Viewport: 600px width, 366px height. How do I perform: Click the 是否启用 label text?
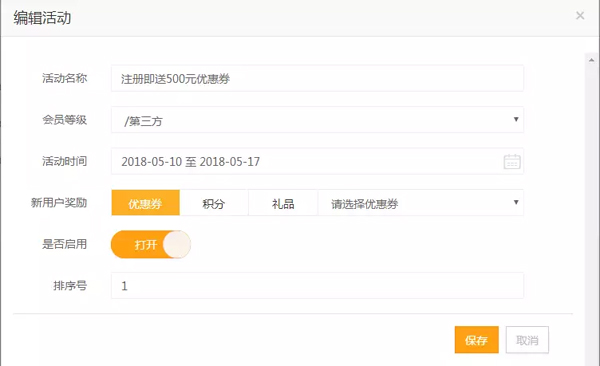(64, 244)
